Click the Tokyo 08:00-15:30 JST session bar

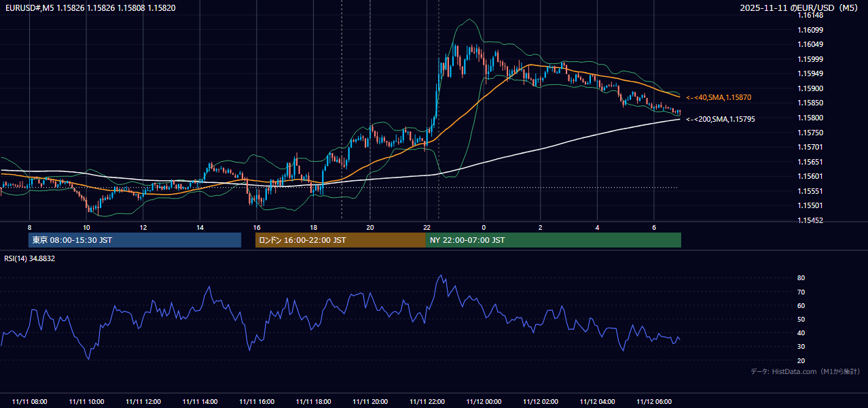point(134,240)
